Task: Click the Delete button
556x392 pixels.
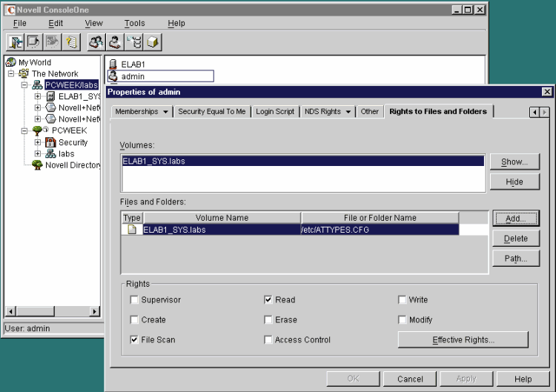Action: 516,239
